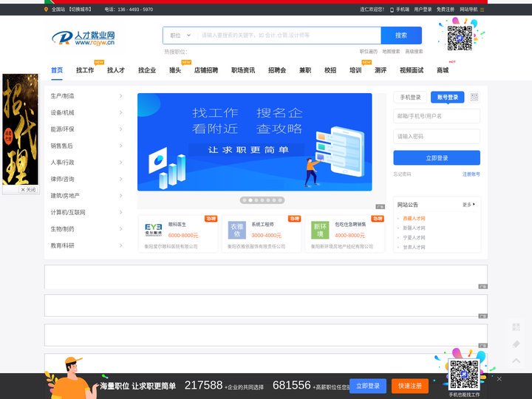Click the 衣雅依 company logo tile
Screen dimensions: 532x399
click(x=237, y=230)
